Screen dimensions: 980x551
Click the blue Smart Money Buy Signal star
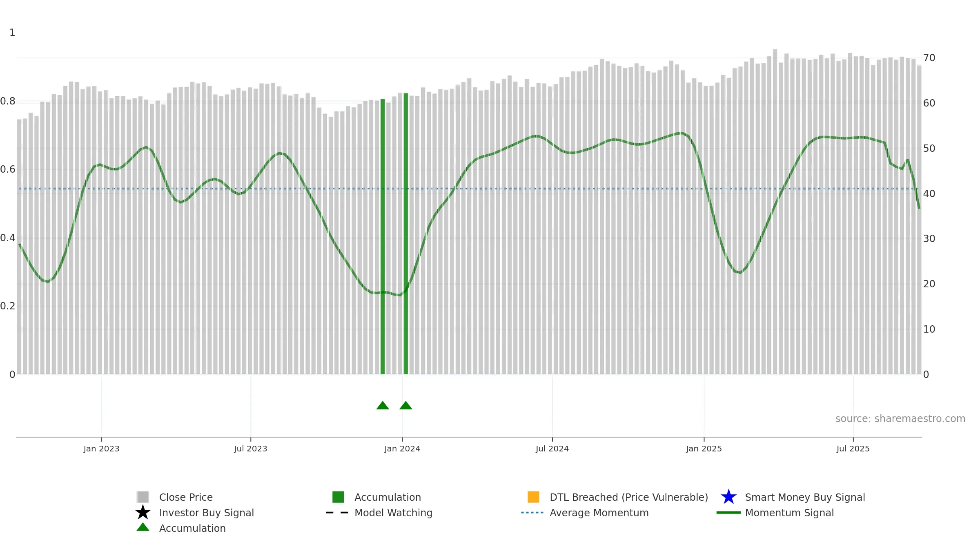729,497
